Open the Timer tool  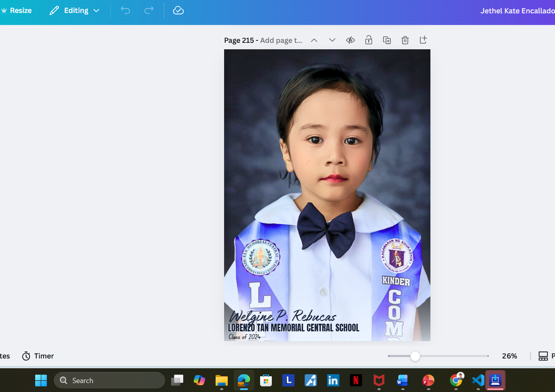pos(38,356)
